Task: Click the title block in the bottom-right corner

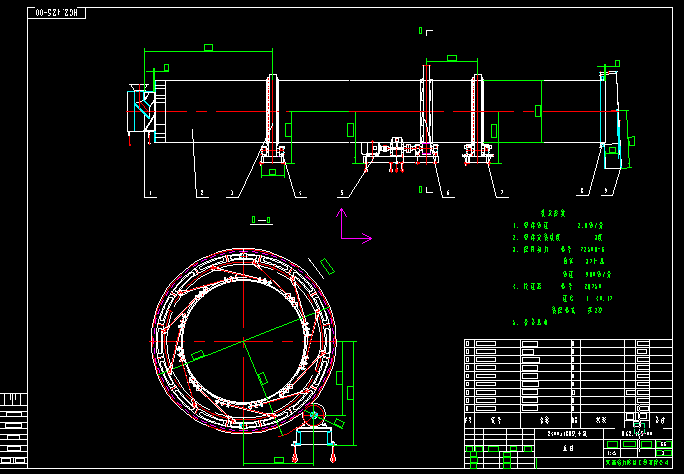Action: point(568,442)
